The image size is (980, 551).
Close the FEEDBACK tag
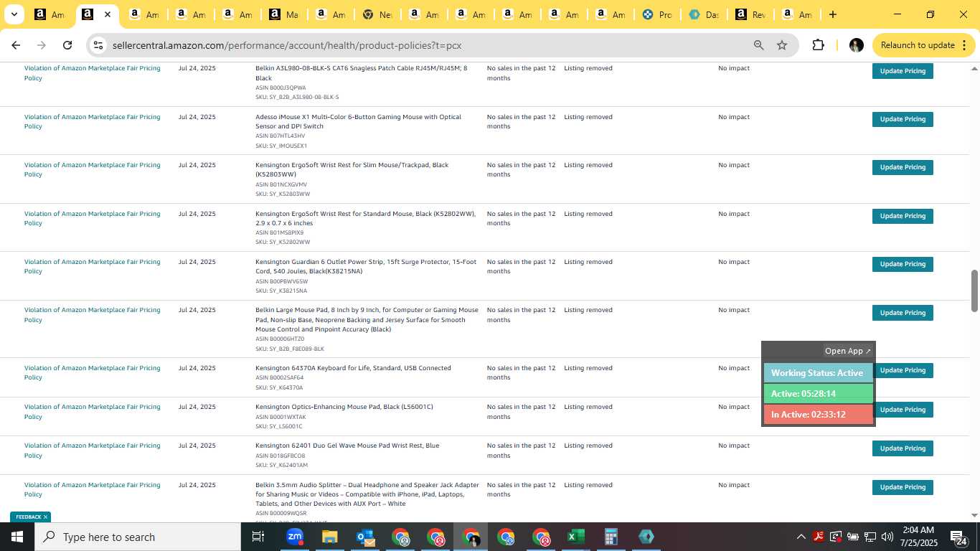tap(45, 517)
